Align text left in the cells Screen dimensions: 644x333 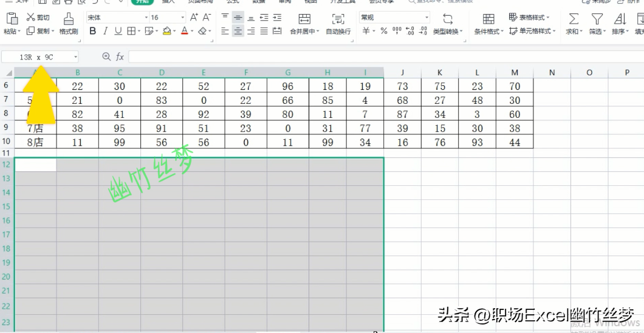point(225,31)
